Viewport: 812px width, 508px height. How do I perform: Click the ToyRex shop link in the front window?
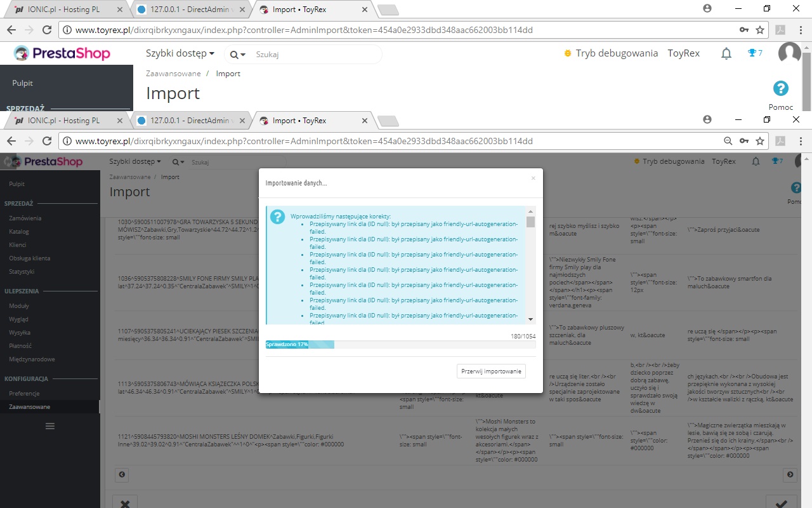click(724, 161)
